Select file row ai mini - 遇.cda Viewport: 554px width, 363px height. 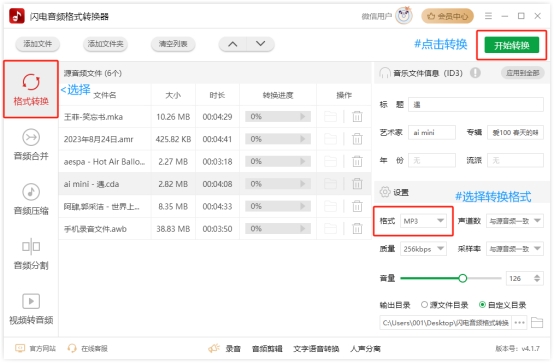(x=215, y=184)
